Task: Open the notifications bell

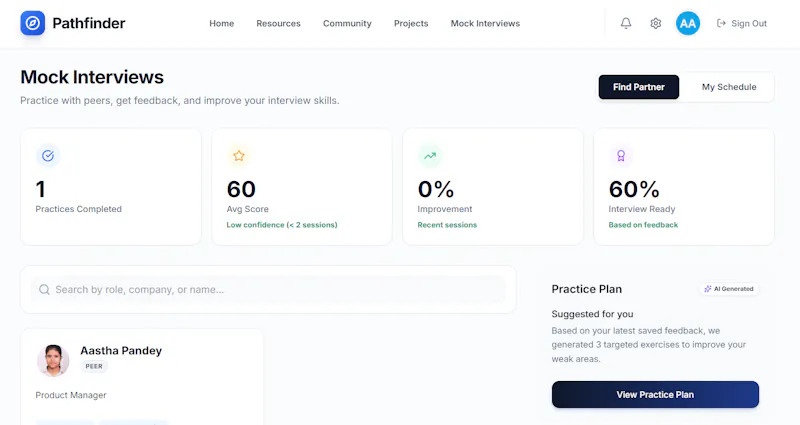Action: point(626,23)
